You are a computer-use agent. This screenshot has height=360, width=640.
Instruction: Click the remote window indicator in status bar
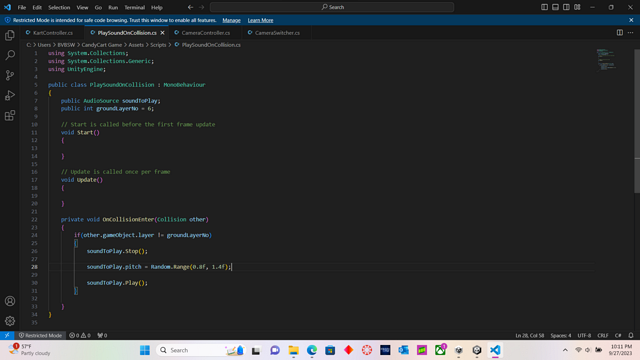tap(7, 335)
